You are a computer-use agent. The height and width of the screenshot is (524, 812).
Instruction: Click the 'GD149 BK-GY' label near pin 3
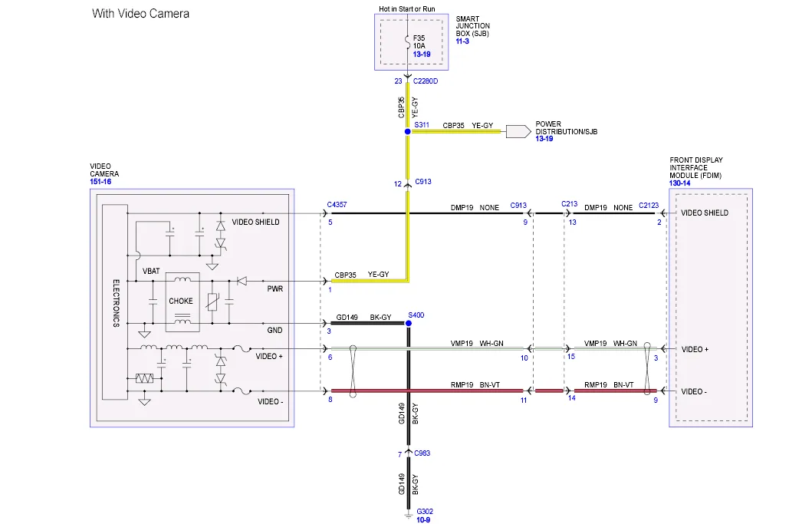point(363,317)
